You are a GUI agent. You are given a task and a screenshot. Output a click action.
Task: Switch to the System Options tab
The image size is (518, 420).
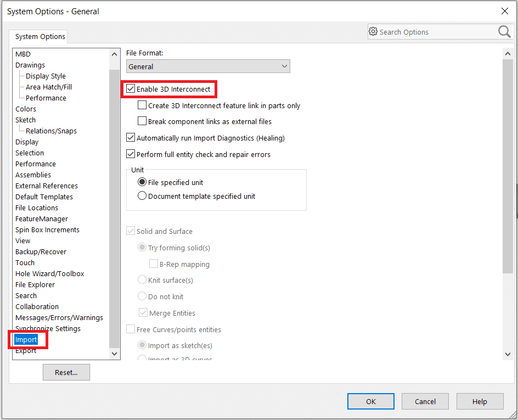pyautogui.click(x=40, y=37)
